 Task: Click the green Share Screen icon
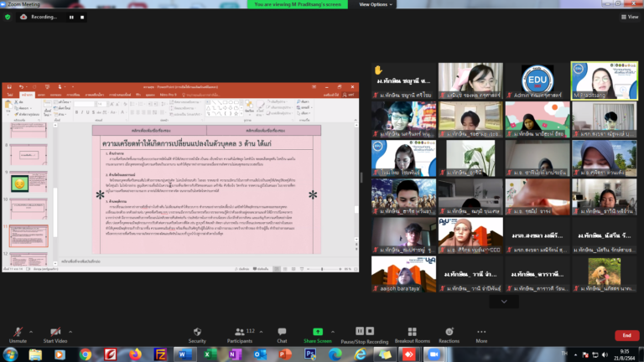318,332
